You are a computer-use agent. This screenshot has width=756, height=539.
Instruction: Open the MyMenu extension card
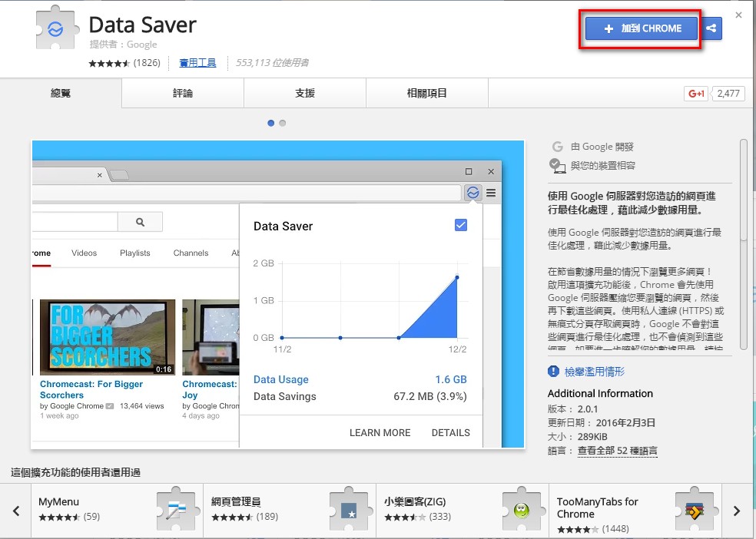pyautogui.click(x=117, y=511)
